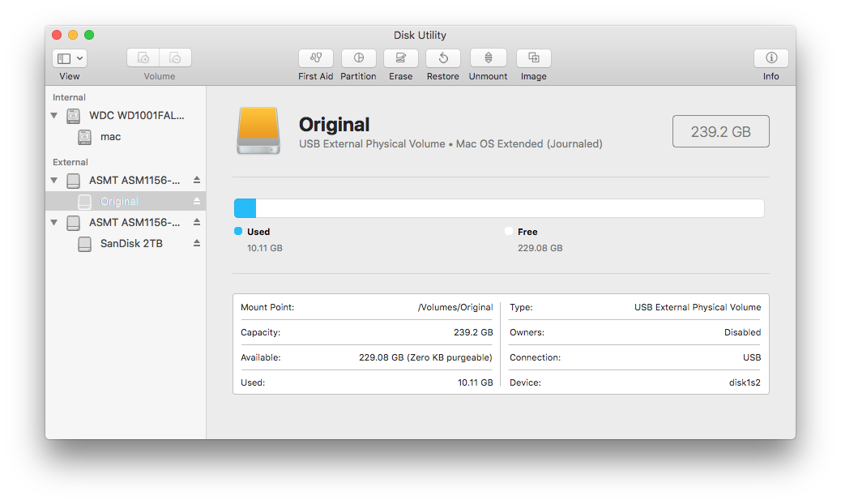Viewport: 841px width, 504px height.
Task: Collapse the WDC WD1001FAL disk tree
Action: click(x=54, y=115)
